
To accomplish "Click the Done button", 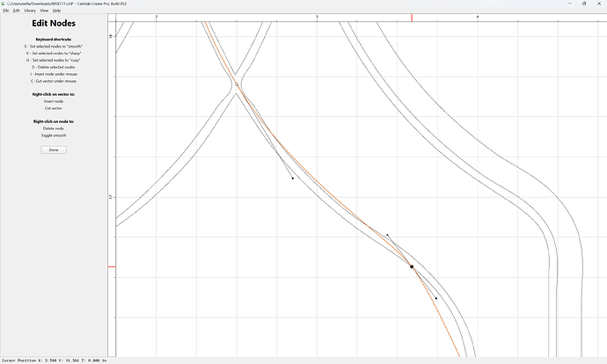I will (x=54, y=149).
